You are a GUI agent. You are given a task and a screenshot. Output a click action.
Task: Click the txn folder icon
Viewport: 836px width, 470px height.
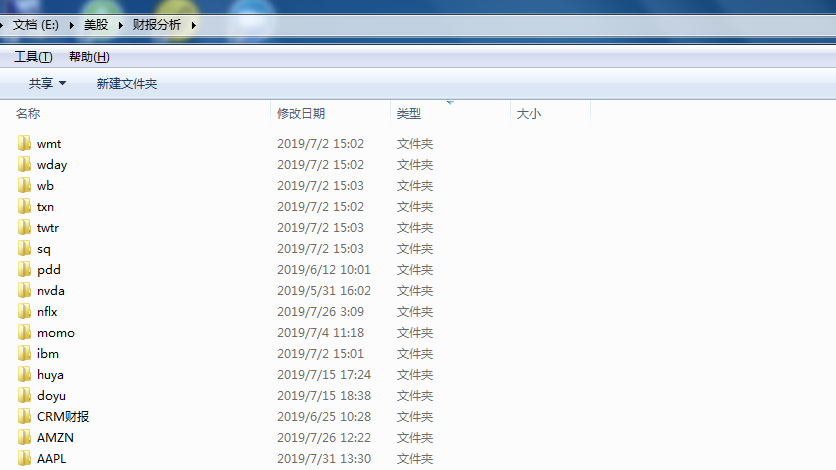(24, 206)
